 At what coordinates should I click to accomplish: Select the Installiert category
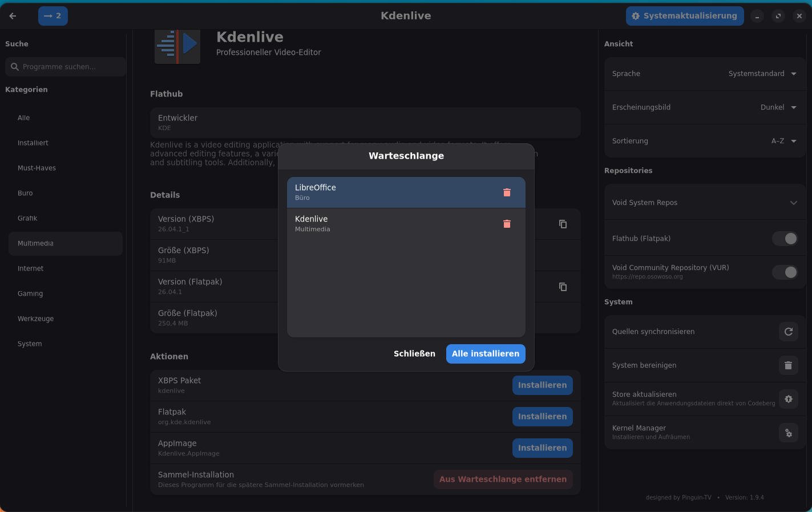(66, 143)
